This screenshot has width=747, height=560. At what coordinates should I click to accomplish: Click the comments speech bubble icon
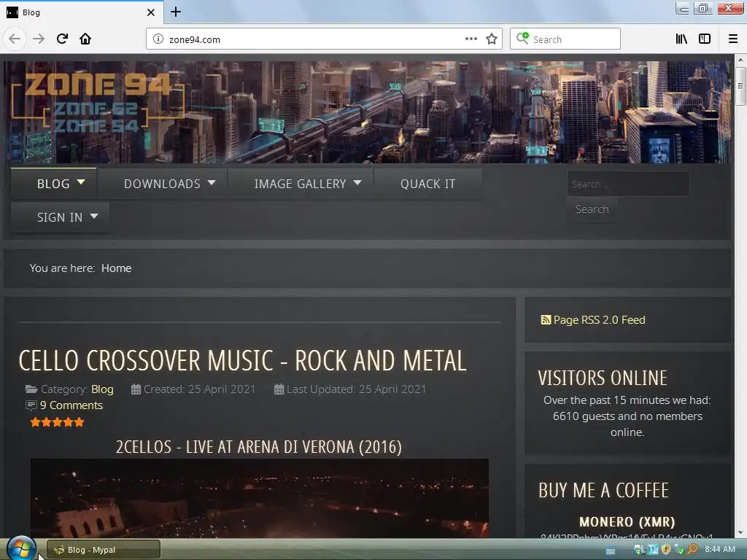point(31,405)
